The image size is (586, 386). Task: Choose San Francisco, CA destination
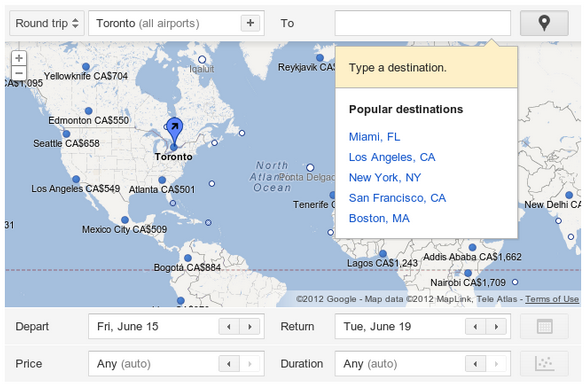(x=397, y=198)
